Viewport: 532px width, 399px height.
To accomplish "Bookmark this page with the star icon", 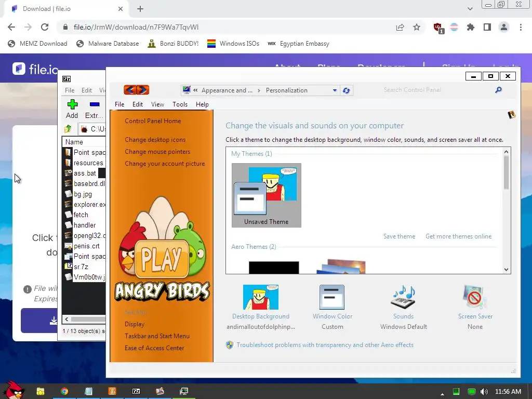I will click(x=417, y=27).
